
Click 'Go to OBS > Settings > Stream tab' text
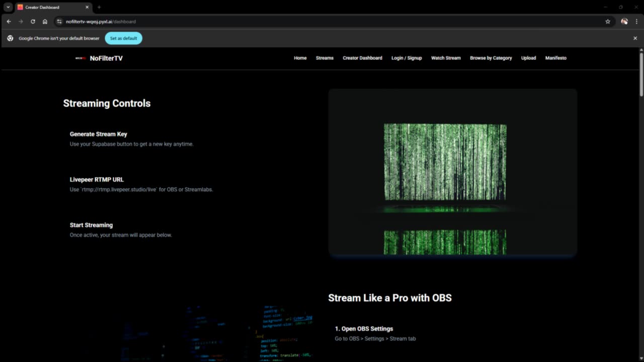click(375, 339)
